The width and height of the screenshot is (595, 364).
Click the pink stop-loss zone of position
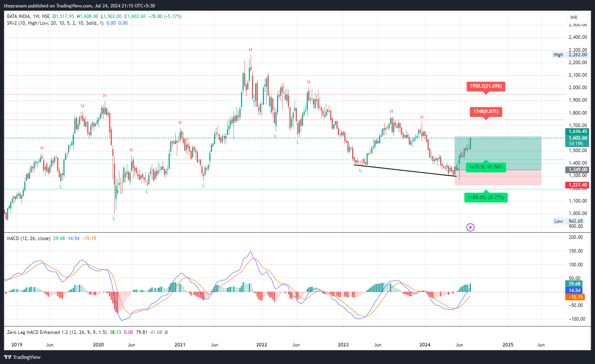[x=498, y=178]
